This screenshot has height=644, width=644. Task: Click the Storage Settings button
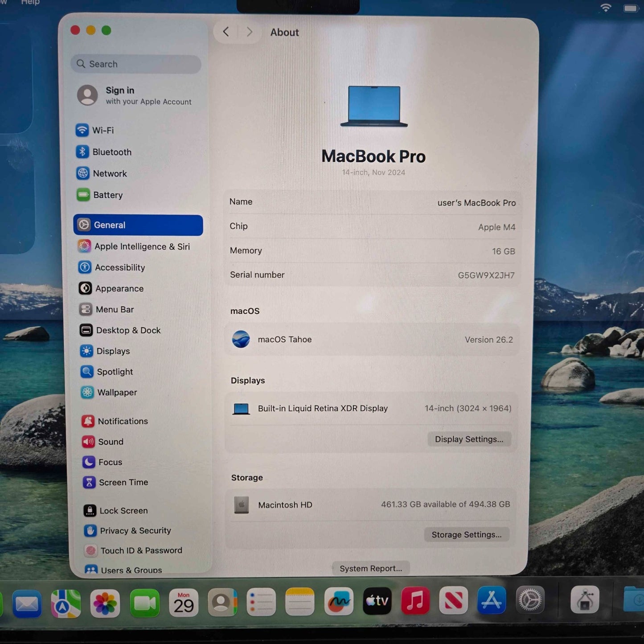(466, 534)
